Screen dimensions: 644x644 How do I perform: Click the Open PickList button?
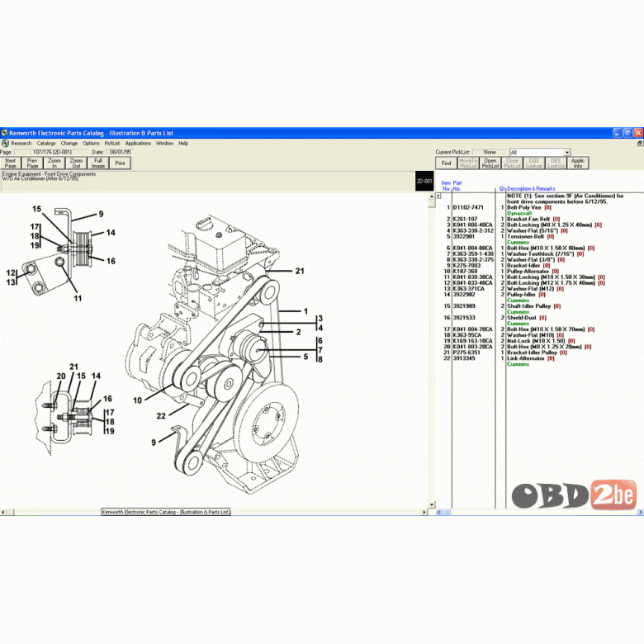(490, 163)
